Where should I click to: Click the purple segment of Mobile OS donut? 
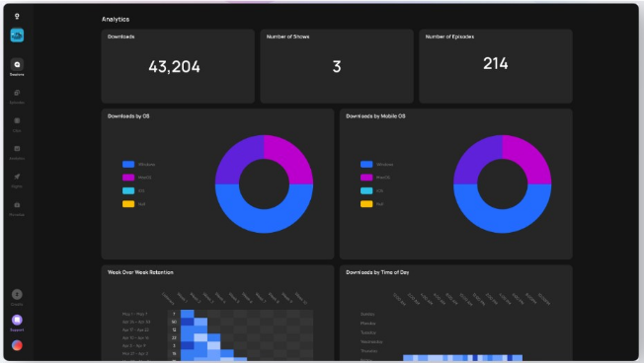(x=476, y=159)
